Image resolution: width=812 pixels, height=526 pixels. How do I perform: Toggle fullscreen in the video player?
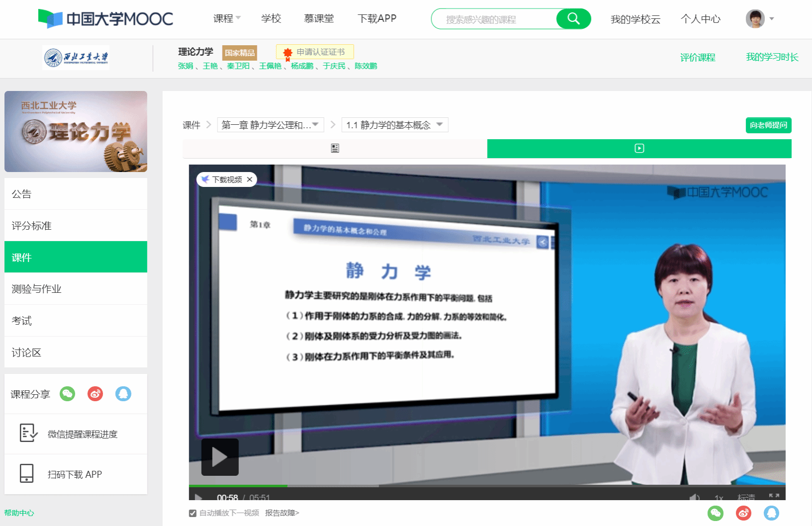(774, 497)
